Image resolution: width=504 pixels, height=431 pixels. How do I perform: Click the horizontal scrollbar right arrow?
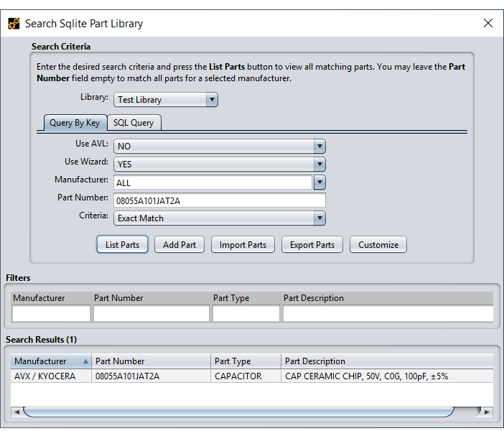point(487,412)
